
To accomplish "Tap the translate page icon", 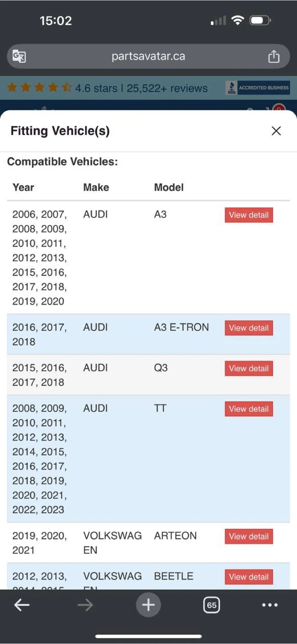I will (19, 56).
